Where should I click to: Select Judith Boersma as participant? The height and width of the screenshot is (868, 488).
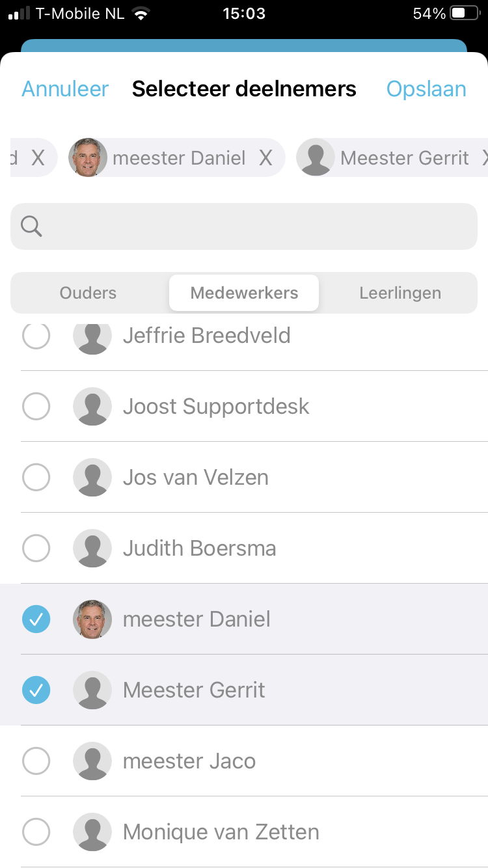point(36,549)
